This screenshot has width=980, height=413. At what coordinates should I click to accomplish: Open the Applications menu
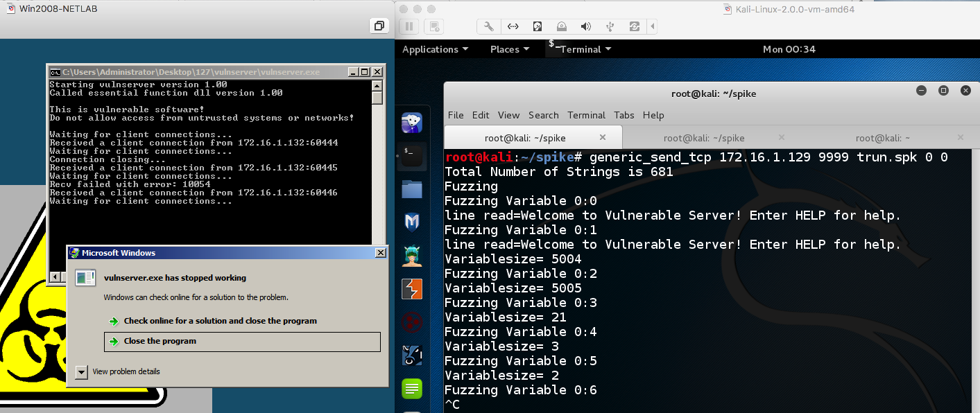pos(435,49)
